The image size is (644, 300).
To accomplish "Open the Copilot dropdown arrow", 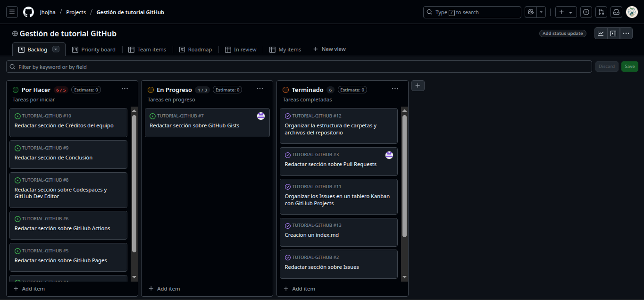I will point(542,12).
